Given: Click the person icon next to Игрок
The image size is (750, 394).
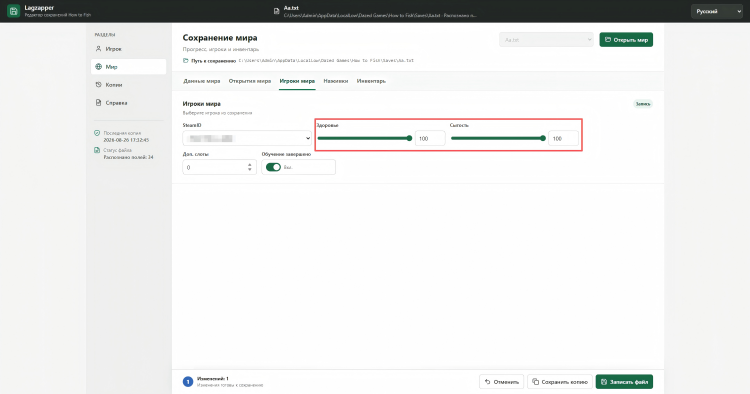Looking at the screenshot, I should tap(99, 49).
